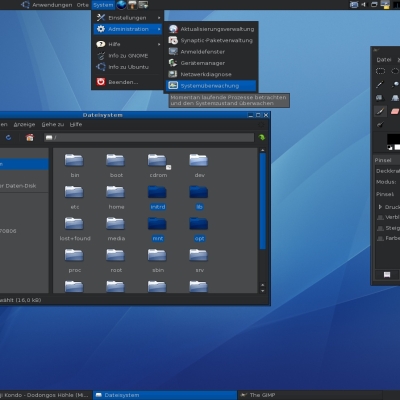Viewport: 400px width, 400px height.
Task: Close the System menu in top panel
Action: tap(103, 5)
